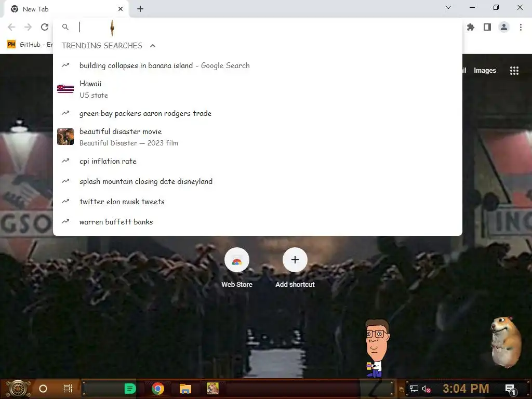532x399 pixels.
Task: Select 'cpi inflation rate' trending search
Action: click(x=258, y=161)
